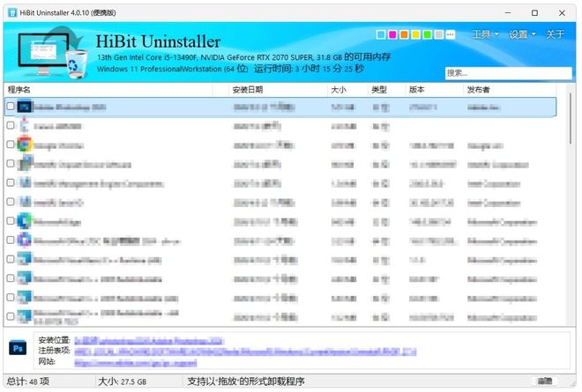
Task: Open the 工具 dropdown menu
Action: (485, 34)
